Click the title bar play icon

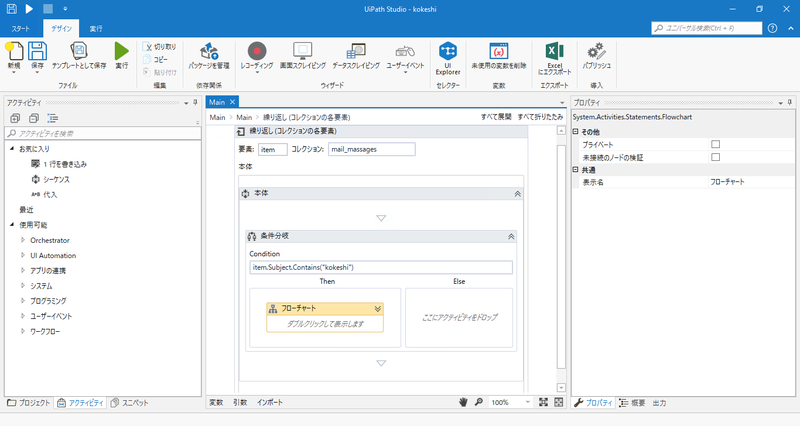(x=29, y=9)
